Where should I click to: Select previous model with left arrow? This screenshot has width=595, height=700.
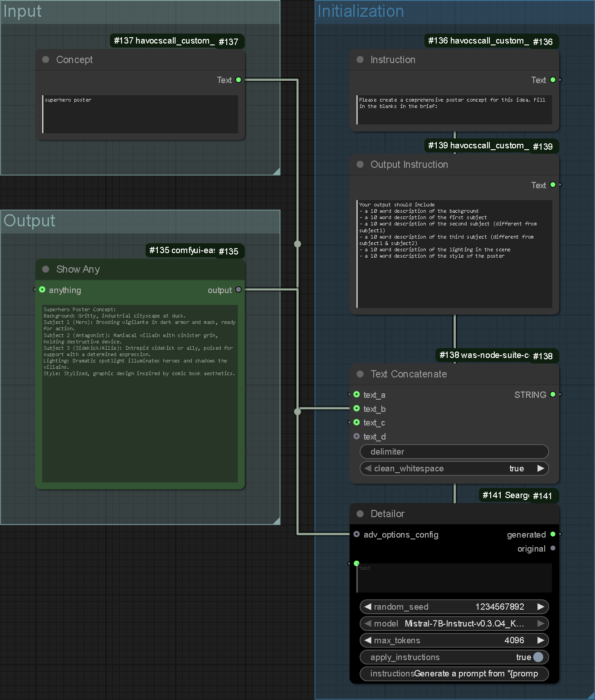[x=368, y=623]
